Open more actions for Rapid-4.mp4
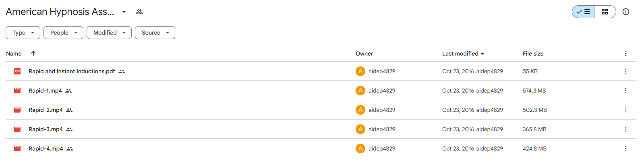 tap(626, 148)
